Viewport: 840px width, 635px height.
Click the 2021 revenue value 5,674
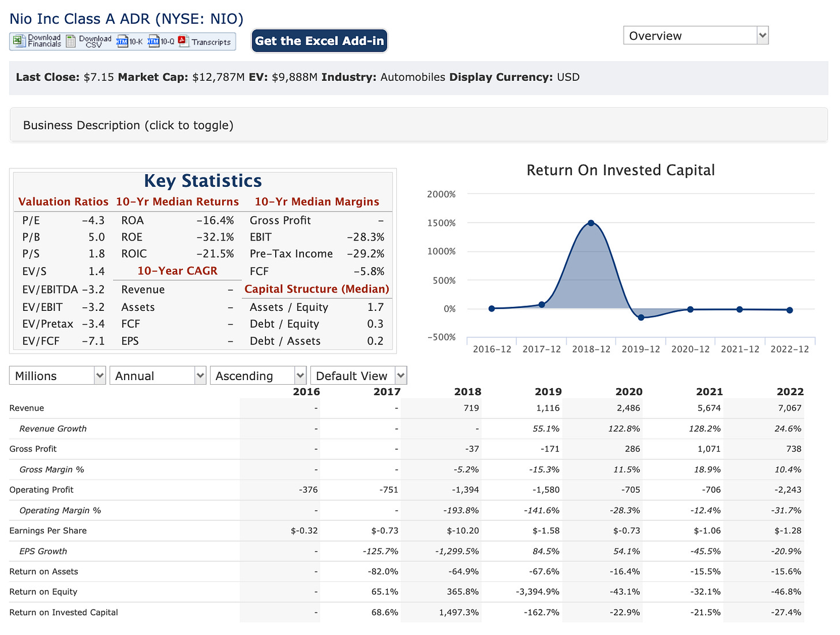[x=709, y=408]
